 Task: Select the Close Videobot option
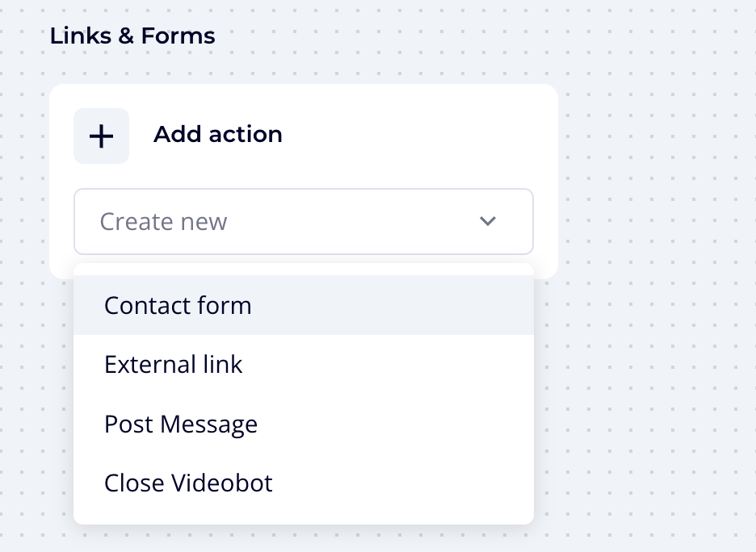pos(188,483)
